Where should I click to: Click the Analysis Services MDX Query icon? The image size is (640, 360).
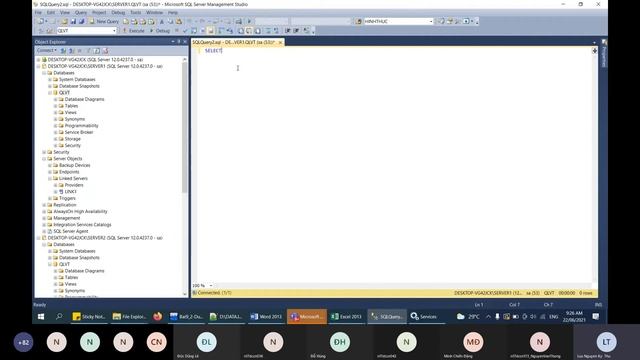[x=134, y=21]
